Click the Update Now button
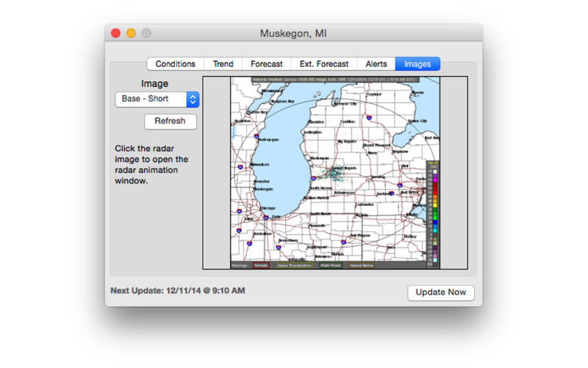Viewport: 588px width, 368px height. [440, 292]
